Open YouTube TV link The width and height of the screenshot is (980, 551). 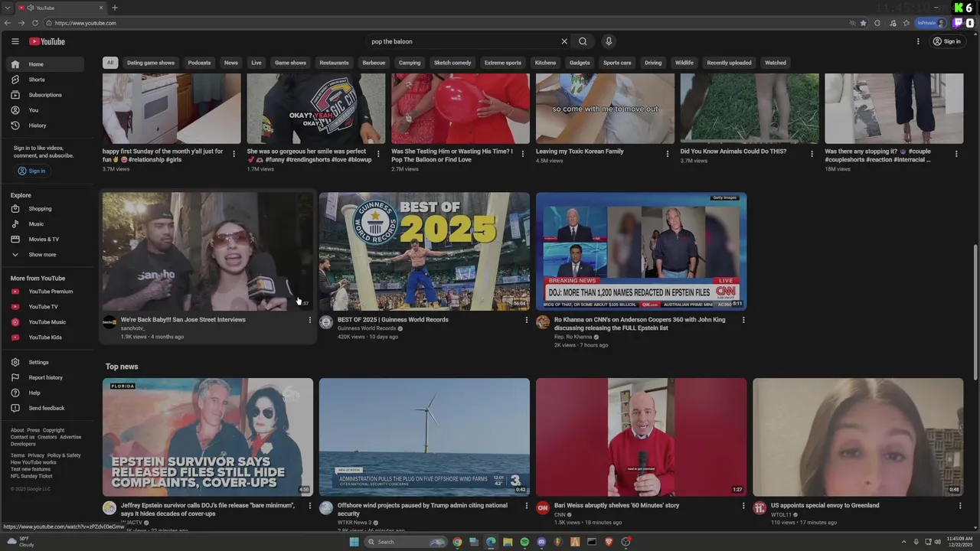(46, 307)
